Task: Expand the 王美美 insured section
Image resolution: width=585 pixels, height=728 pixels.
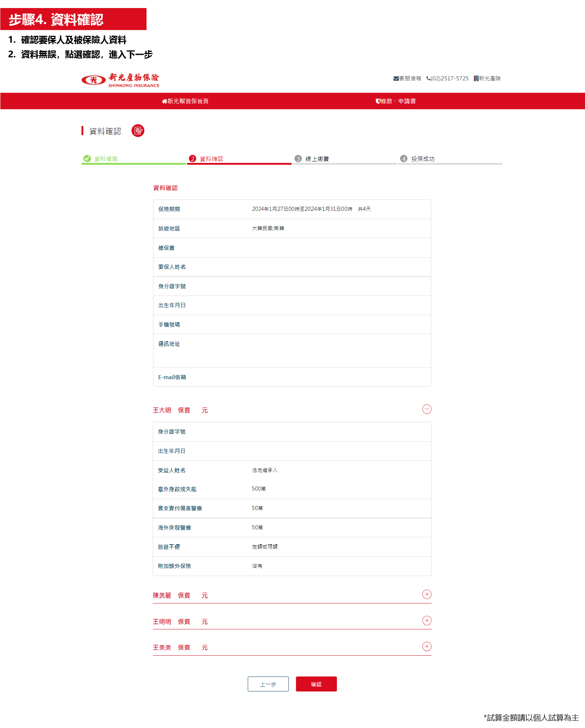Action: click(427, 647)
